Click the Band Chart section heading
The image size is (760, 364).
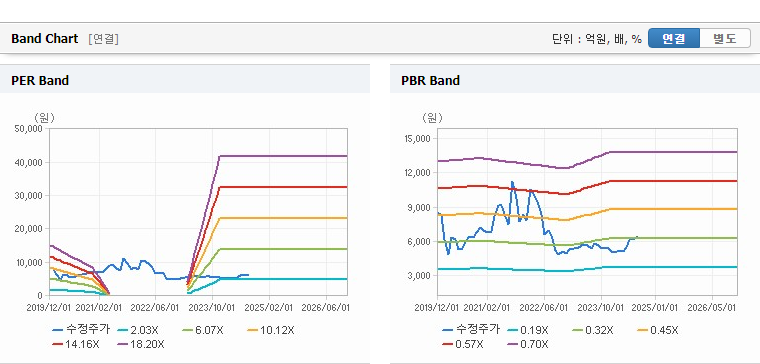click(x=45, y=39)
